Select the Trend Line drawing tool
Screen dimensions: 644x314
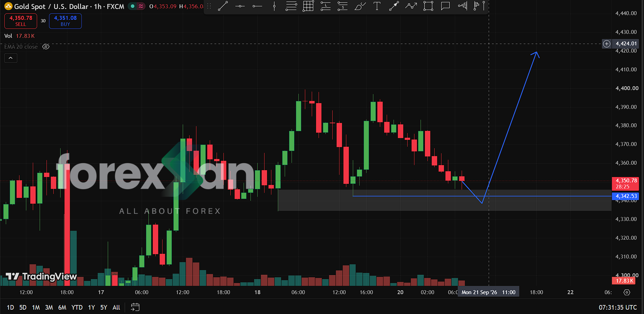(x=223, y=6)
